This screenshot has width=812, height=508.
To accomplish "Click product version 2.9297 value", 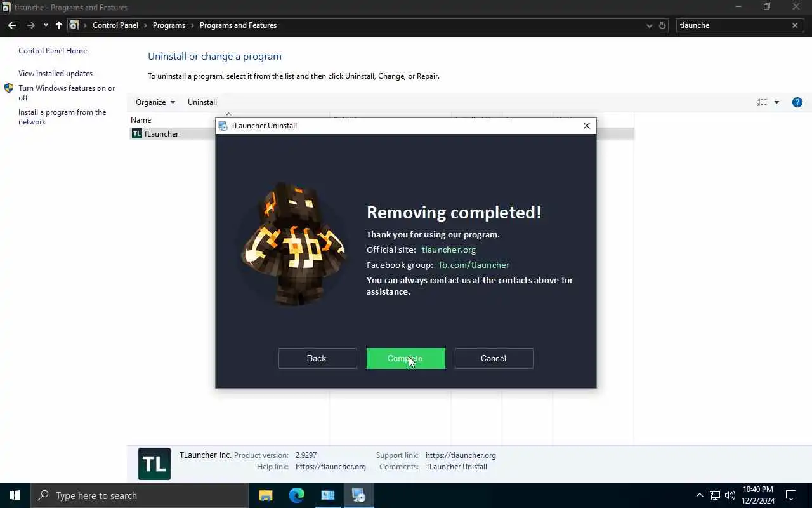I will point(306,455).
